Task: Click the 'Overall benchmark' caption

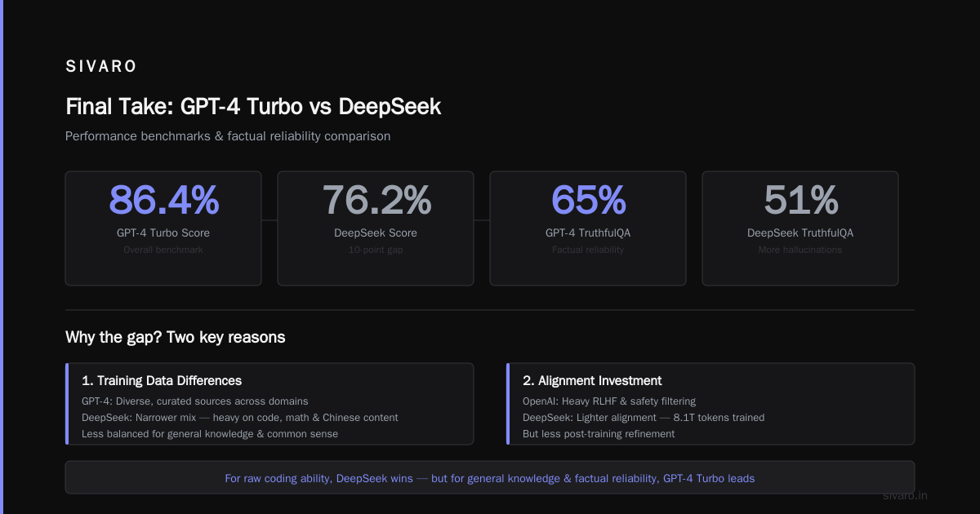Action: tap(163, 250)
